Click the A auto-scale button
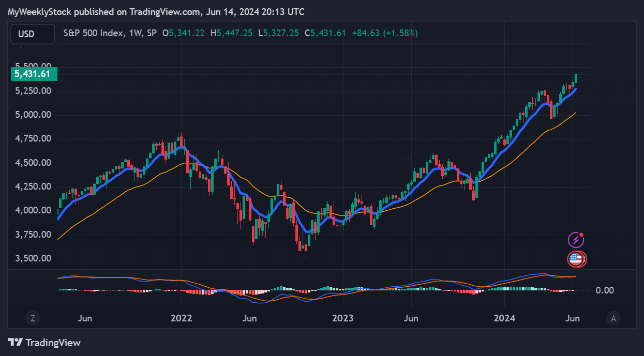This screenshot has height=356, width=644. [613, 318]
